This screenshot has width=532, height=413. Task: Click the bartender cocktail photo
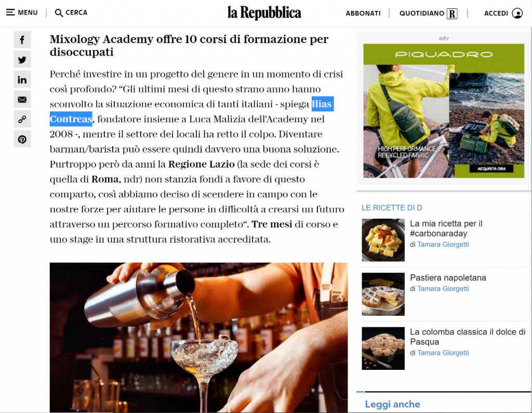(x=198, y=337)
